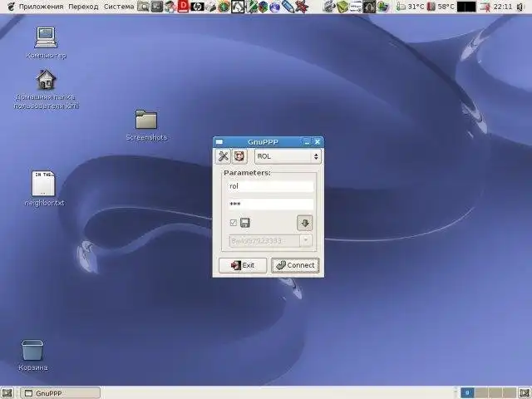
Task: Select the neighbor.txt file icon
Action: click(44, 189)
